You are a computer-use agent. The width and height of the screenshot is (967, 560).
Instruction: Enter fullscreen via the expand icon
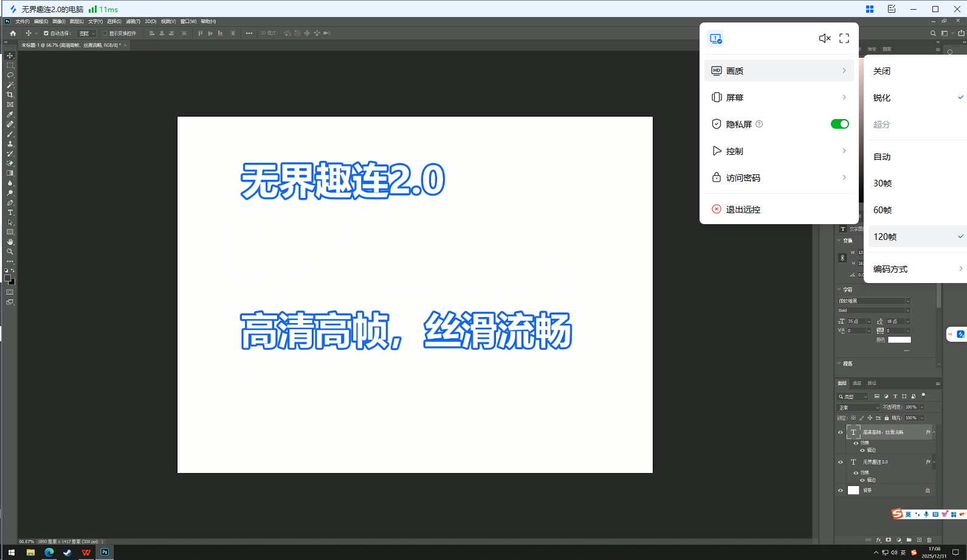[844, 38]
